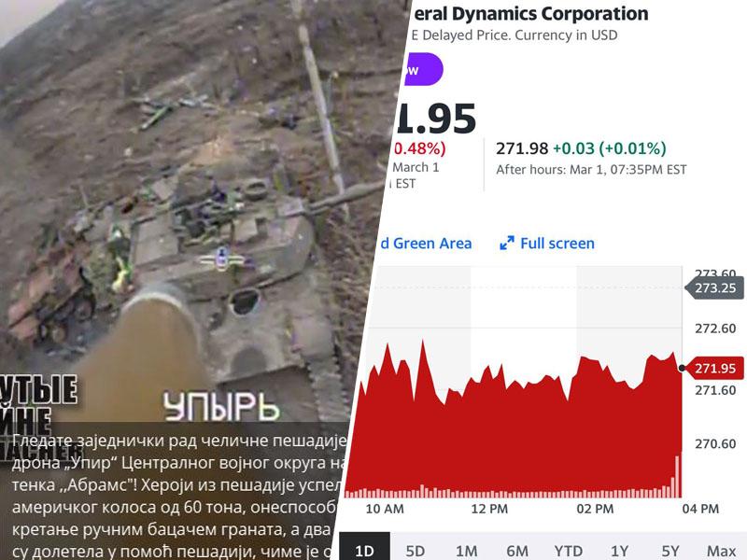
Task: Click the after hours price 271.98
Action: click(x=522, y=148)
